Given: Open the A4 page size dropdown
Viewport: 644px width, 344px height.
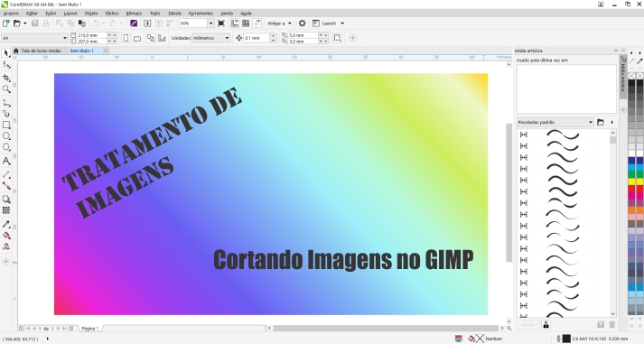Looking at the screenshot, I should coord(64,38).
